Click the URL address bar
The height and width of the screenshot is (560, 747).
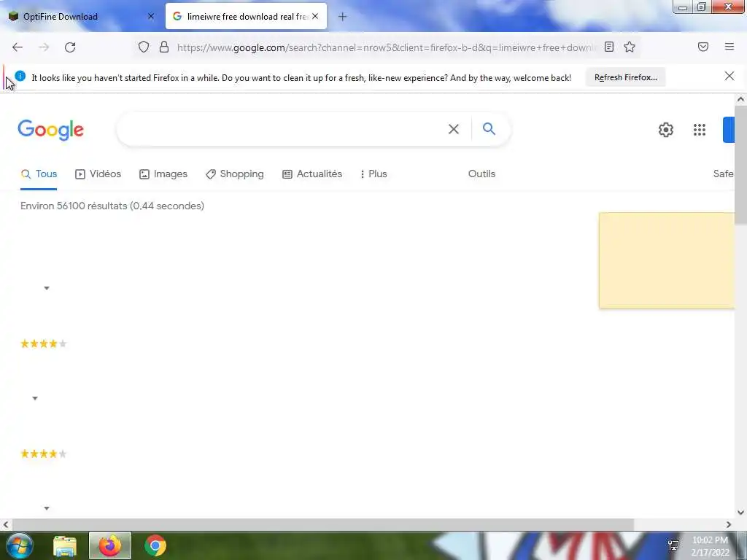[386, 47]
